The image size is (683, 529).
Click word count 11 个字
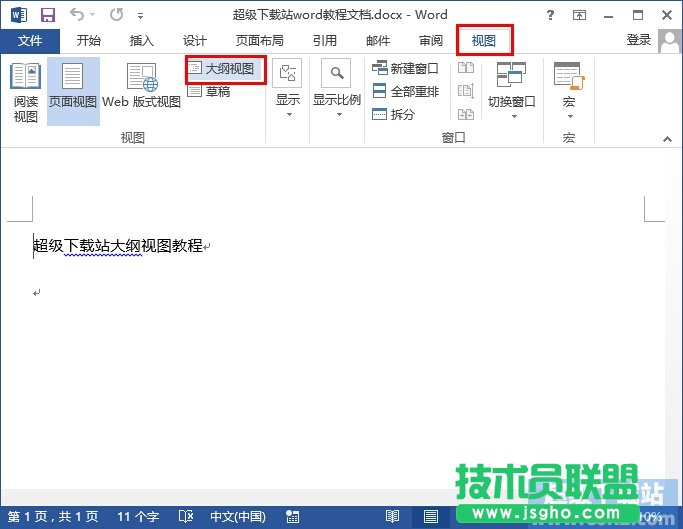point(138,517)
